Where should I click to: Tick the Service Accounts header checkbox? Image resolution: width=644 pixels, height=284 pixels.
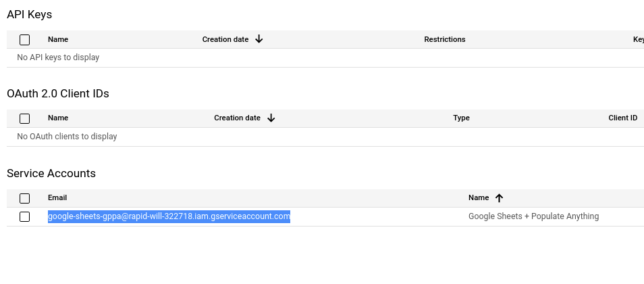25,198
